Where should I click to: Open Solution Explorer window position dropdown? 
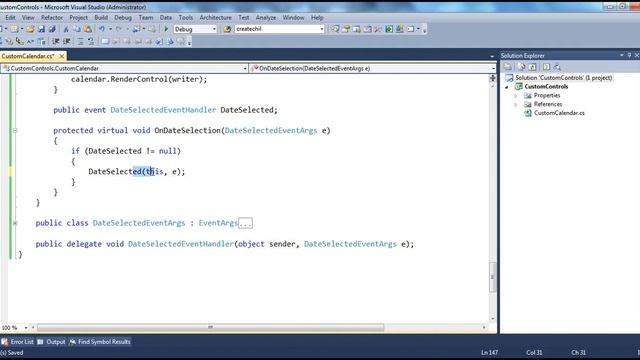[622, 55]
